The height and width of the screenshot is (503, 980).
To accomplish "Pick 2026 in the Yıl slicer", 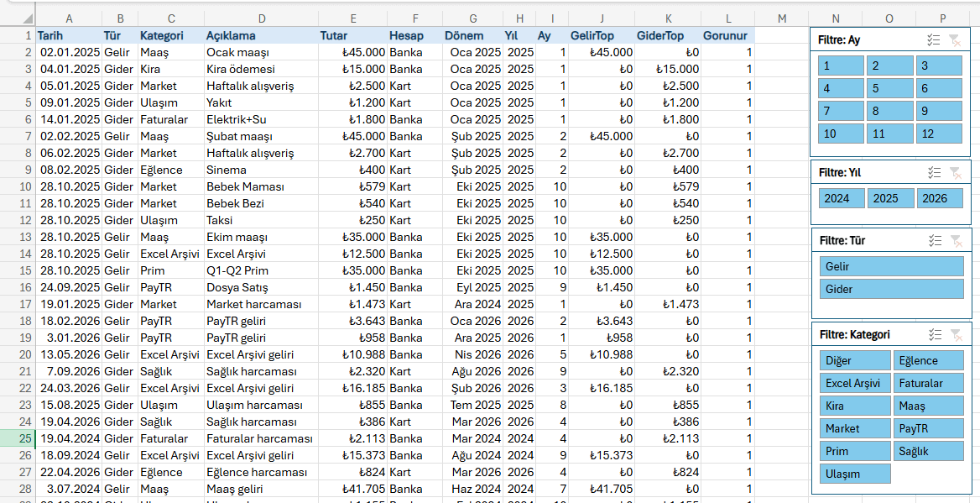I will click(x=939, y=198).
